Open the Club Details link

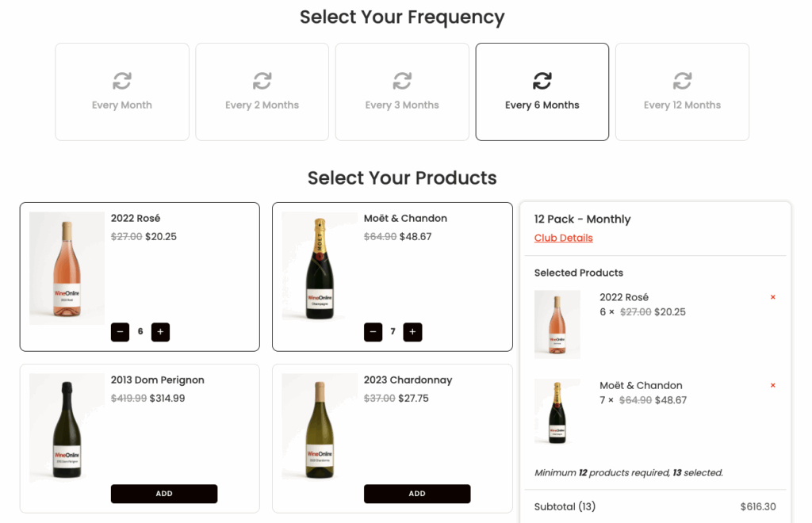[563, 238]
